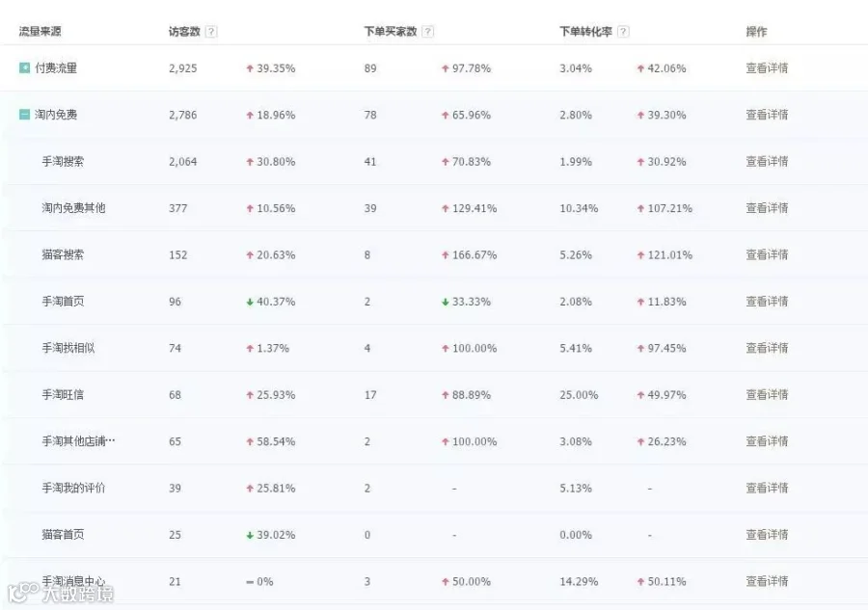The width and height of the screenshot is (868, 610).
Task: Click the 操作 column header
Action: click(756, 32)
